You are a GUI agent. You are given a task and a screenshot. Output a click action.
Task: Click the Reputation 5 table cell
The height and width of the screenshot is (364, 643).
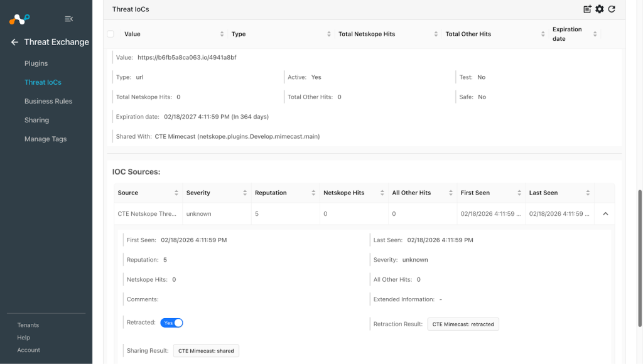[x=286, y=214]
